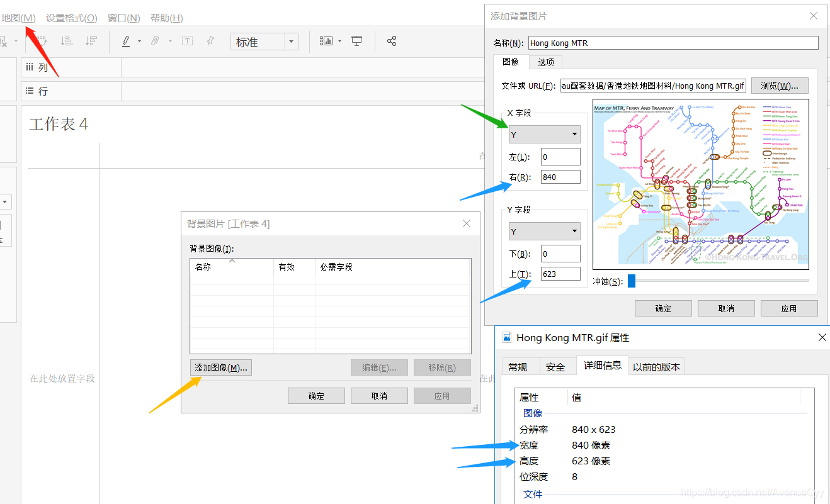Click the 左(L) value field

click(560, 157)
